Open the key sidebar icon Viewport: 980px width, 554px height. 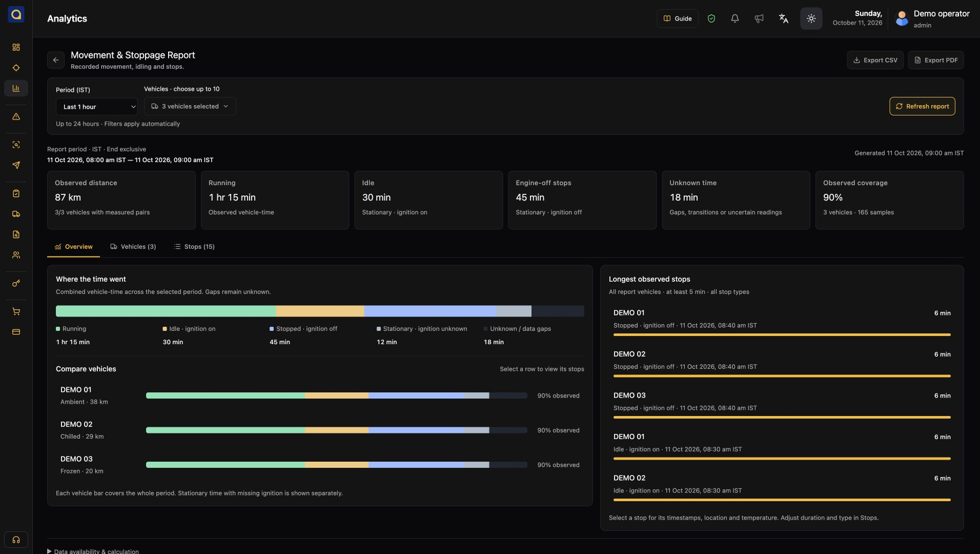tap(16, 283)
